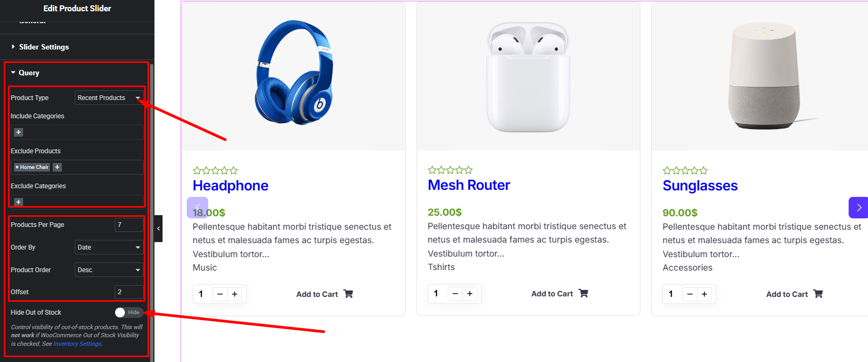Add category under Include Categories plus icon
Viewport: 868px width, 362px height.
[18, 132]
